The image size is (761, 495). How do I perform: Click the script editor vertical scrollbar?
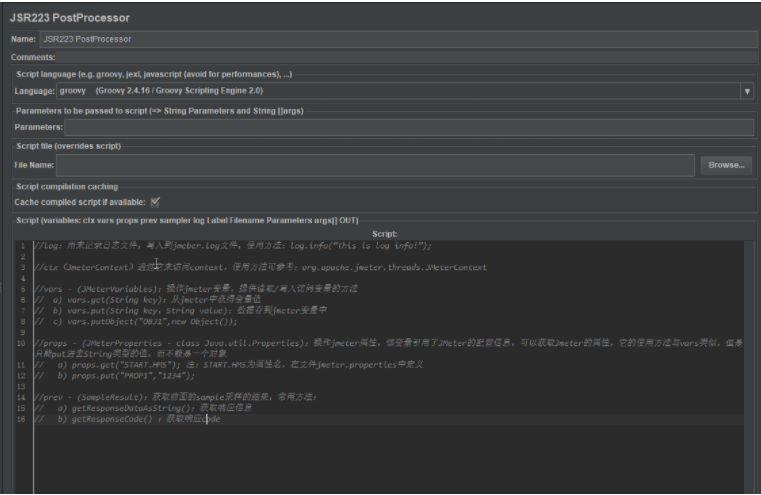[751, 366]
